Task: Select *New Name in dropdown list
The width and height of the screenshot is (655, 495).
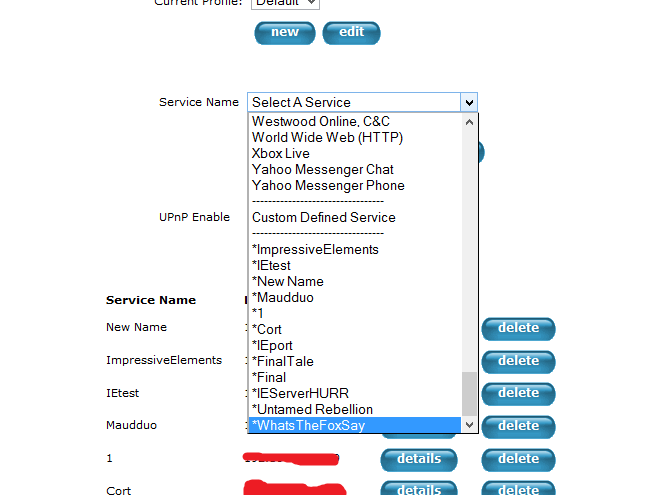Action: 355,282
